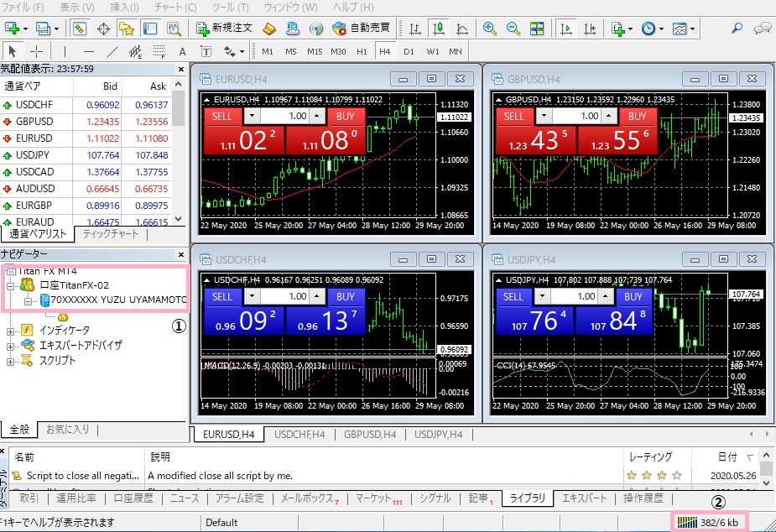776x532 pixels.
Task: Open the indicators list dropdown
Action: 622,29
